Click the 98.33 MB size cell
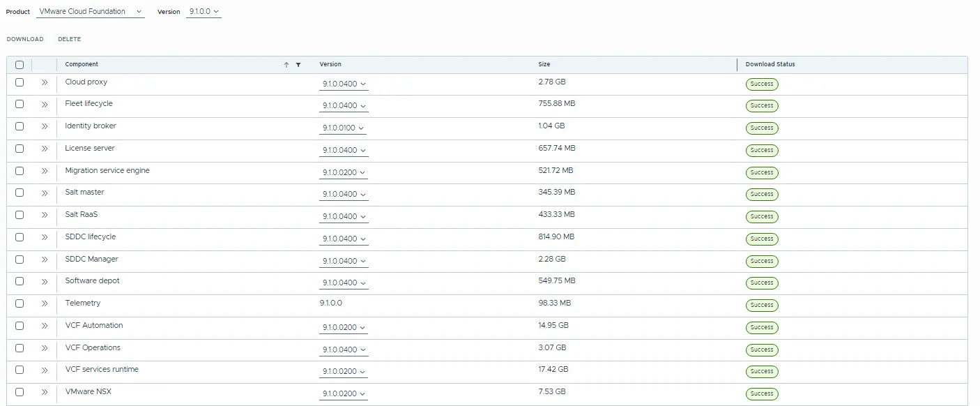The height and width of the screenshot is (406, 980). (x=555, y=303)
